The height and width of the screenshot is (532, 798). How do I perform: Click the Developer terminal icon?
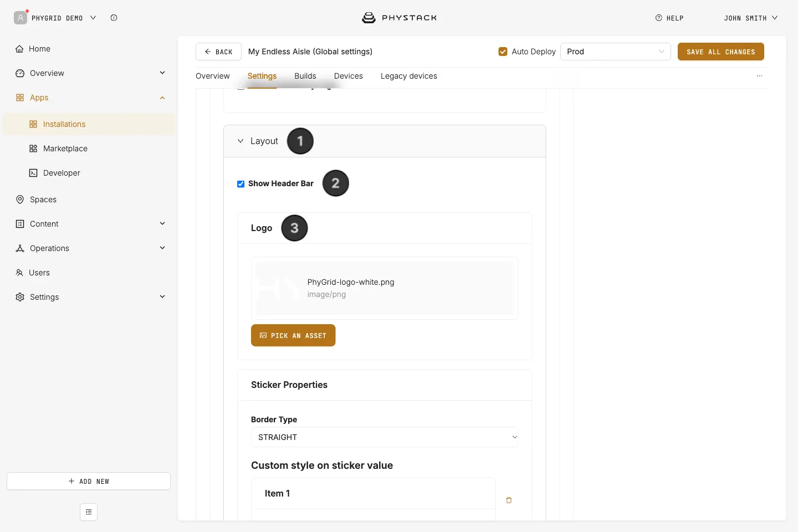(33, 173)
